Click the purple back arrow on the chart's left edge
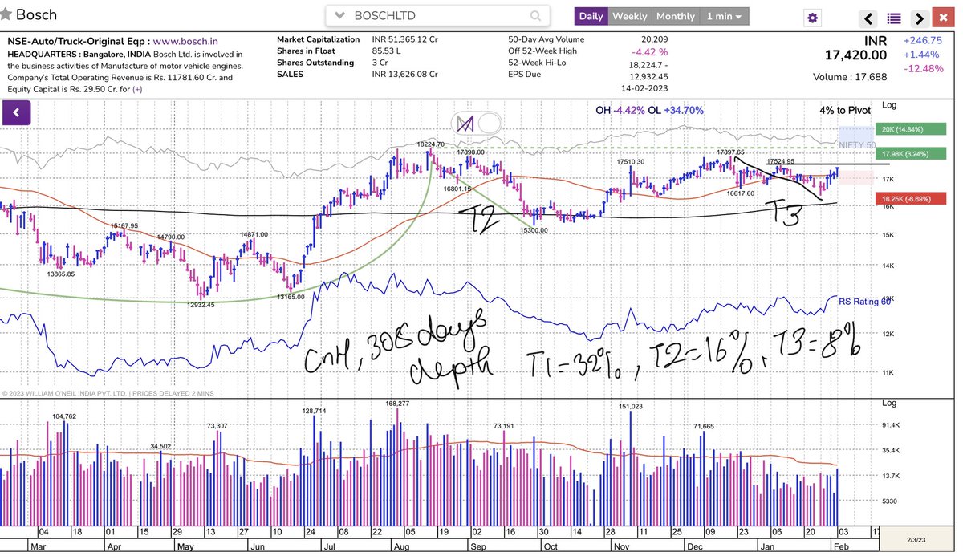Image resolution: width=963 pixels, height=560 pixels. pos(17,112)
